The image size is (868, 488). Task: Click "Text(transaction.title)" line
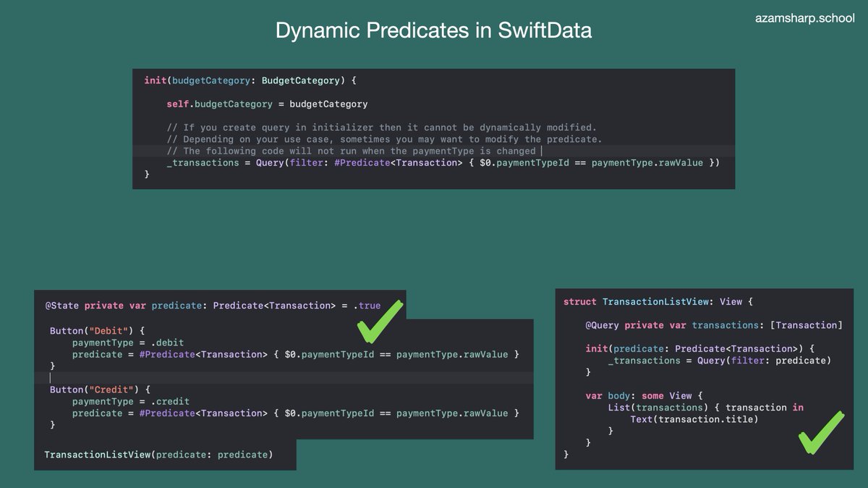[694, 419]
